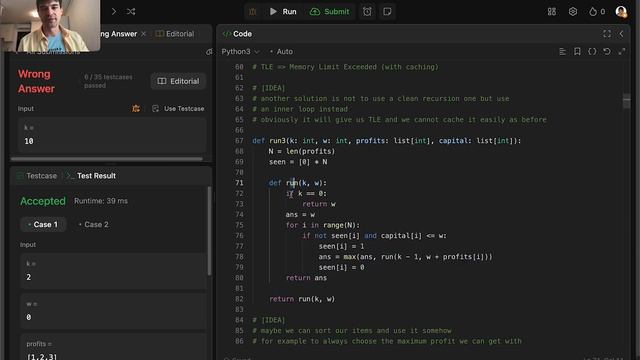The image size is (640, 360).
Task: Click the w value 0 field
Action: 113,311
